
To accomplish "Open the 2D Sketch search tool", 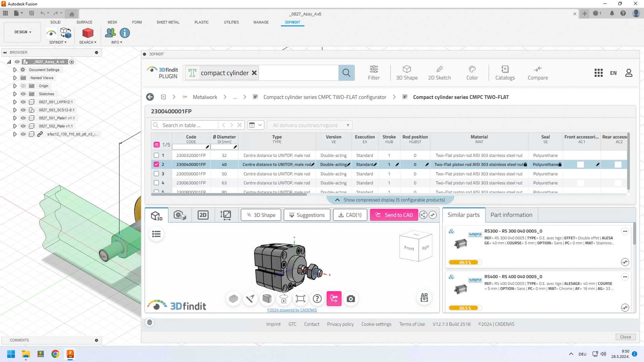I will [439, 72].
